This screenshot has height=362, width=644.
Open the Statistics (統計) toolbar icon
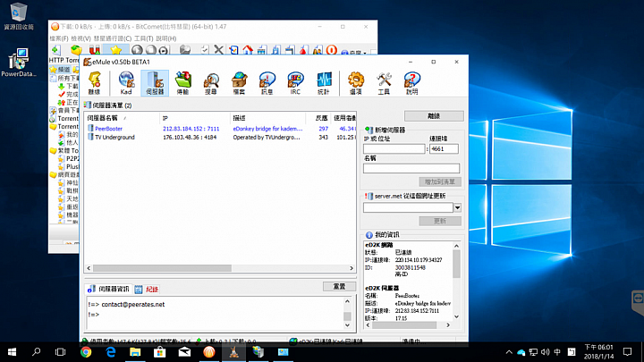[x=324, y=83]
